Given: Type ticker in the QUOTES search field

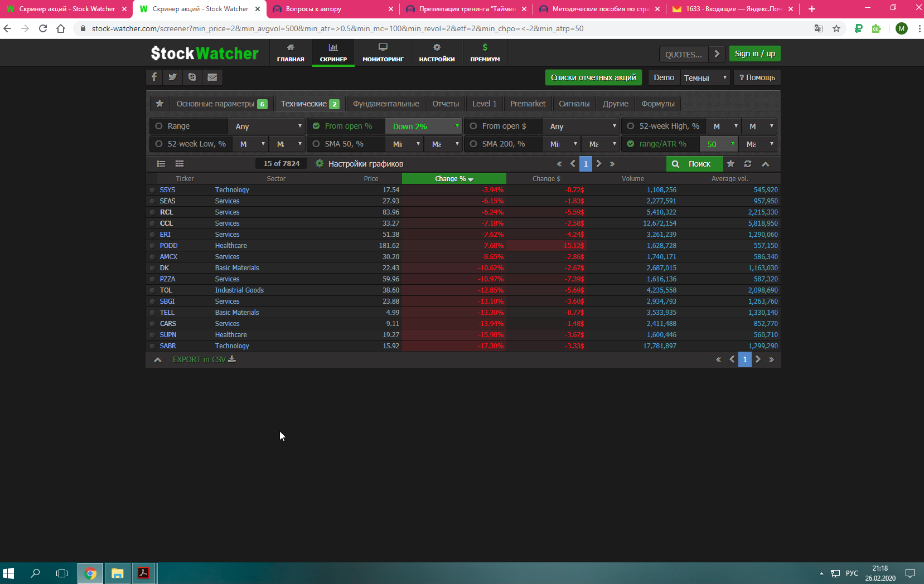Looking at the screenshot, I should pyautogui.click(x=684, y=54).
